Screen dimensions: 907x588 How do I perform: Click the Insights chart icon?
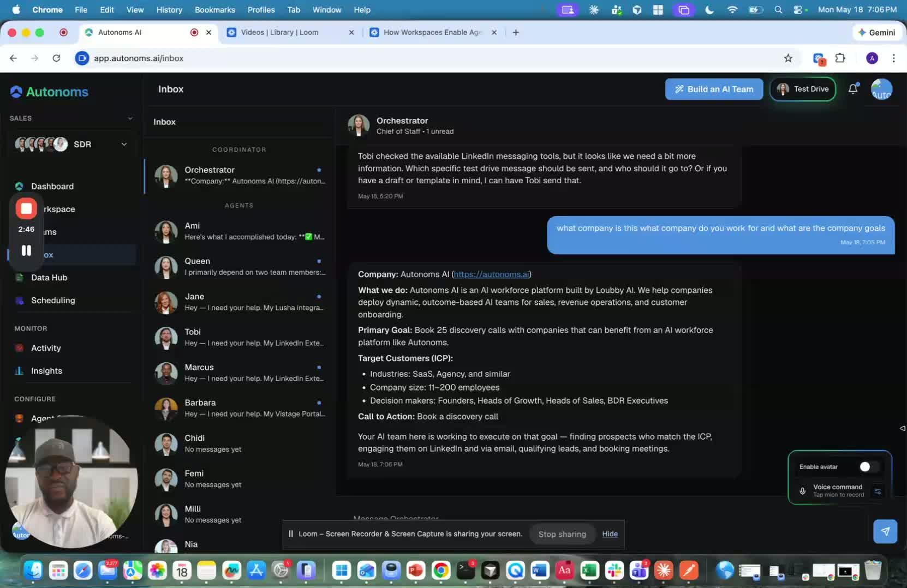pyautogui.click(x=20, y=371)
